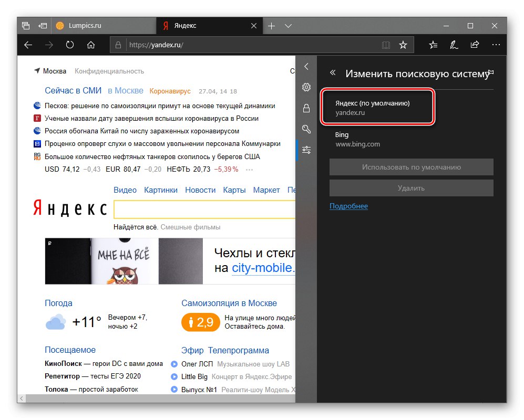Close the Яндекс tab
This screenshot has width=524, height=420.
point(254,26)
